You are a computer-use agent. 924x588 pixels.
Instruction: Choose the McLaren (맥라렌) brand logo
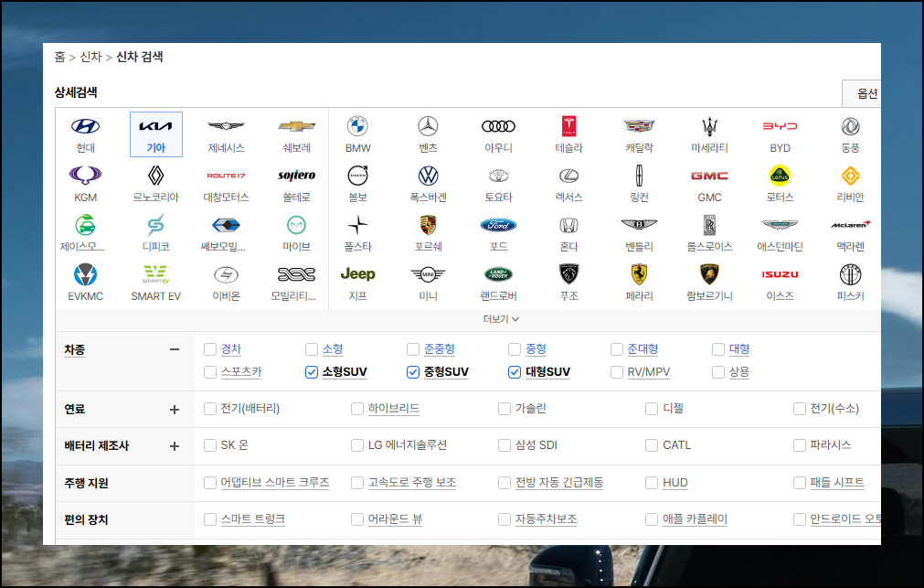(850, 225)
